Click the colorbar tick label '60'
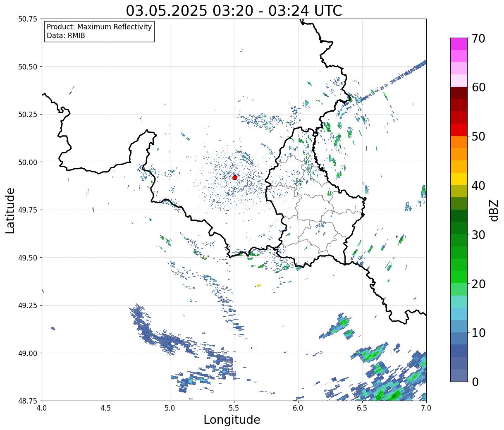504x430 pixels. tap(478, 87)
